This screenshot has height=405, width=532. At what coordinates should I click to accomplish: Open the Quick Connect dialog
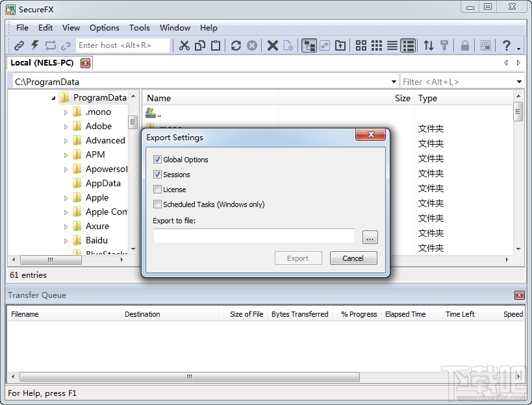34,45
